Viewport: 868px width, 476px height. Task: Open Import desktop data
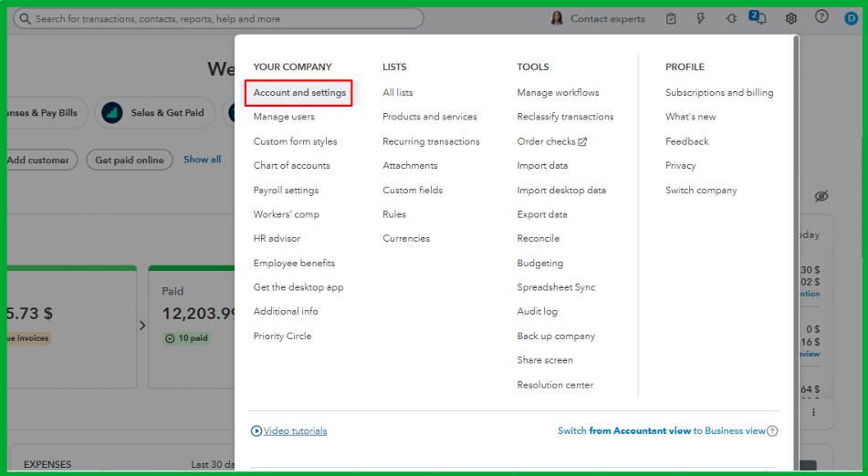click(561, 191)
